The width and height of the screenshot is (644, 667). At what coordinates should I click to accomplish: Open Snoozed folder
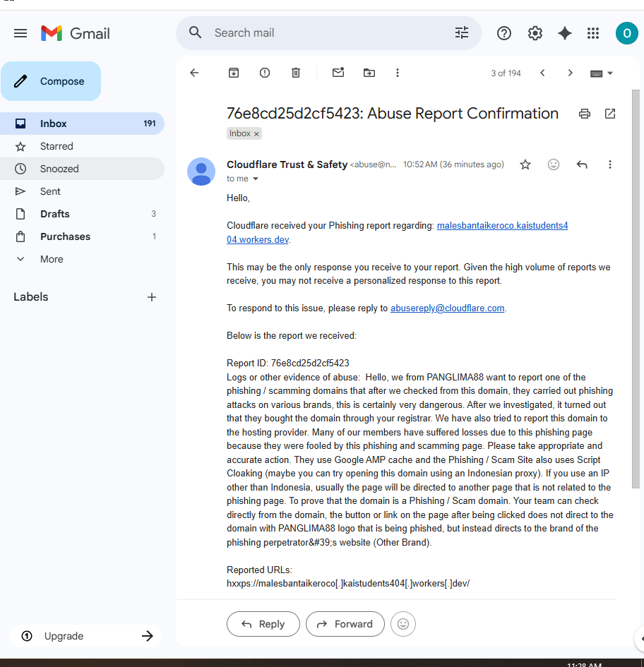point(82,169)
